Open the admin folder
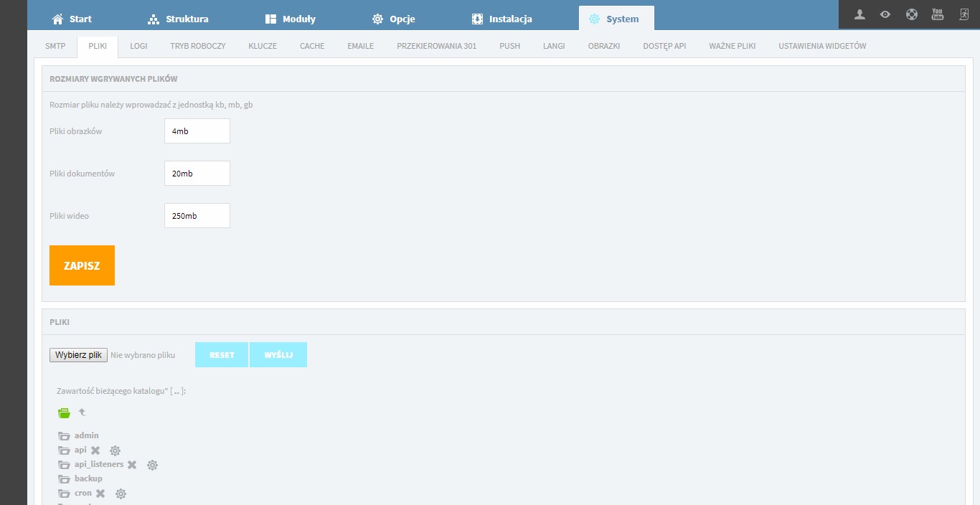The height and width of the screenshot is (505, 980). tap(87, 435)
